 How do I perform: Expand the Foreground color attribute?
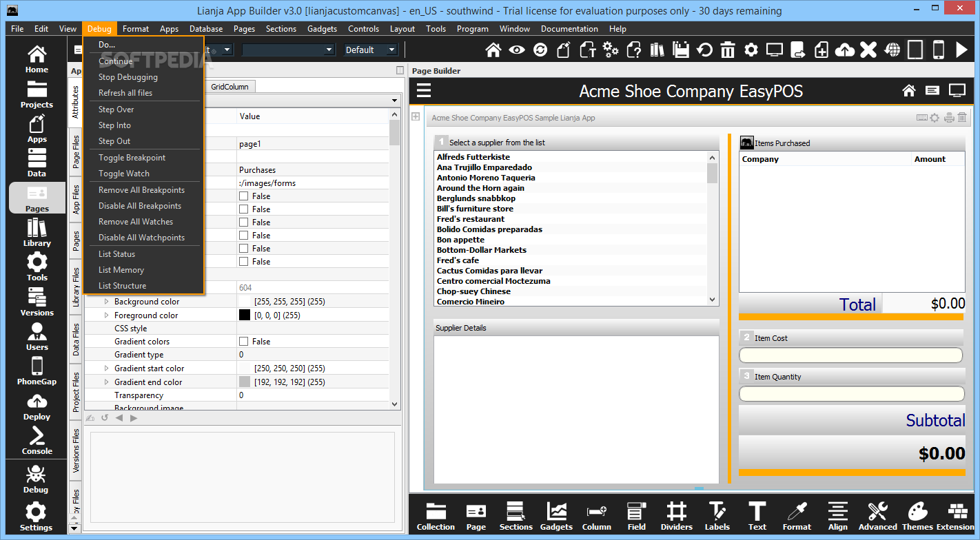pos(106,315)
